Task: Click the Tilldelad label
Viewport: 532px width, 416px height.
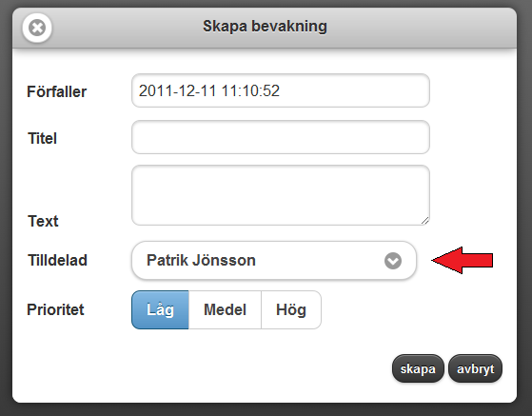Action: pyautogui.click(x=57, y=260)
